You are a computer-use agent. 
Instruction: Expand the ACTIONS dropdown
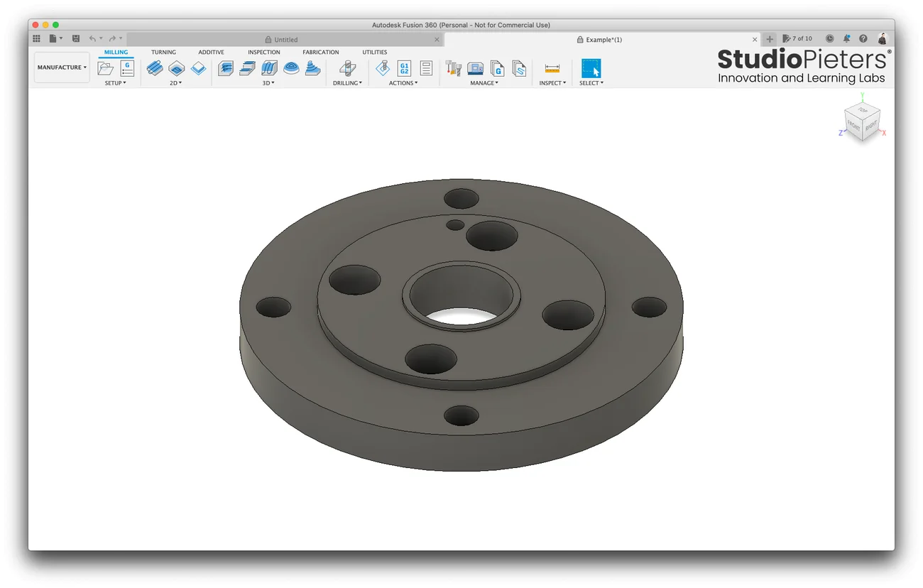click(403, 83)
